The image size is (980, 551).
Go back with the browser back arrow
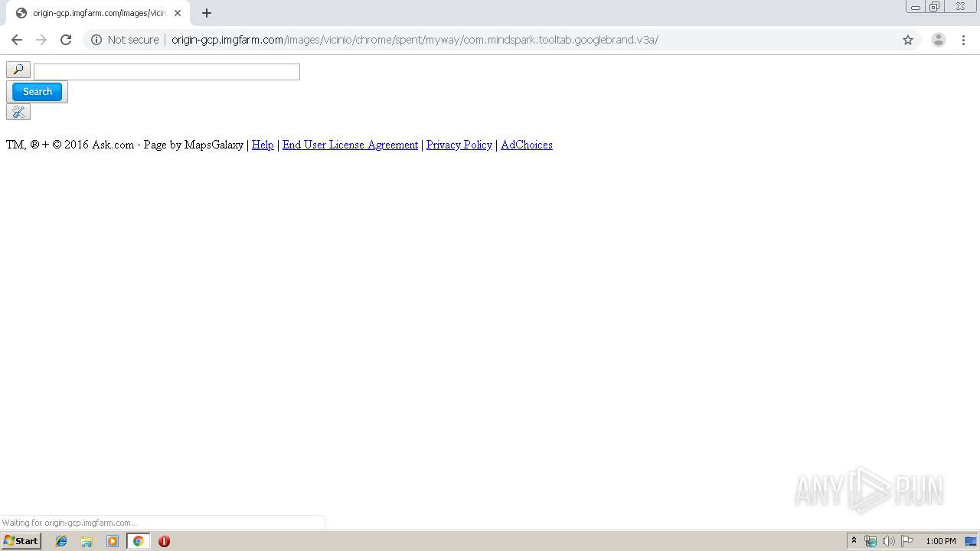pyautogui.click(x=17, y=40)
